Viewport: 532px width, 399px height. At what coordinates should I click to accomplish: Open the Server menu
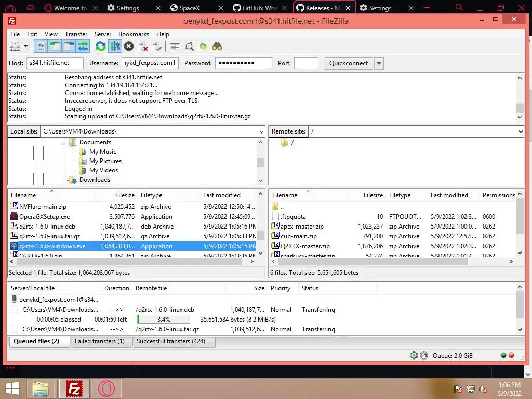pos(103,34)
